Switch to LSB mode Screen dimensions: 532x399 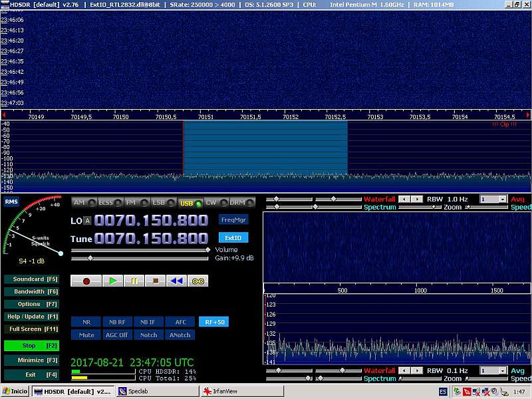point(162,202)
